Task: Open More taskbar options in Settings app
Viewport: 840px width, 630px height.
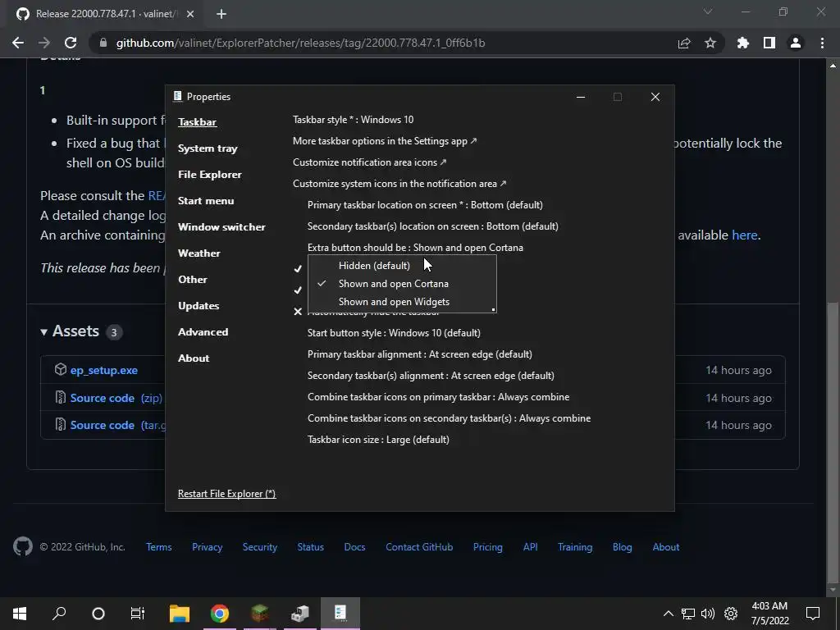Action: (x=385, y=141)
